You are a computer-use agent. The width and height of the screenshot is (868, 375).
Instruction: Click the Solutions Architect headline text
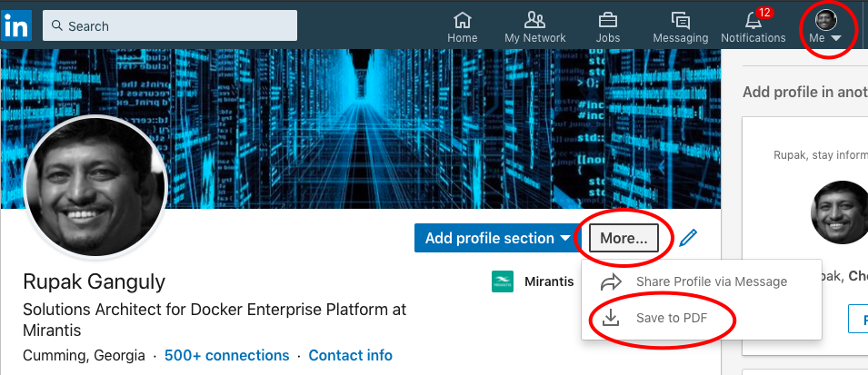click(215, 320)
